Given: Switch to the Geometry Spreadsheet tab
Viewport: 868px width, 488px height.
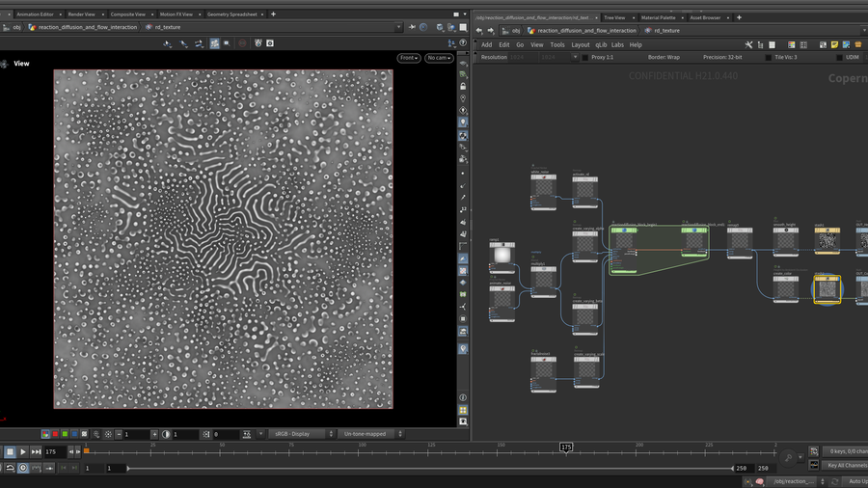Looking at the screenshot, I should coord(232,15).
